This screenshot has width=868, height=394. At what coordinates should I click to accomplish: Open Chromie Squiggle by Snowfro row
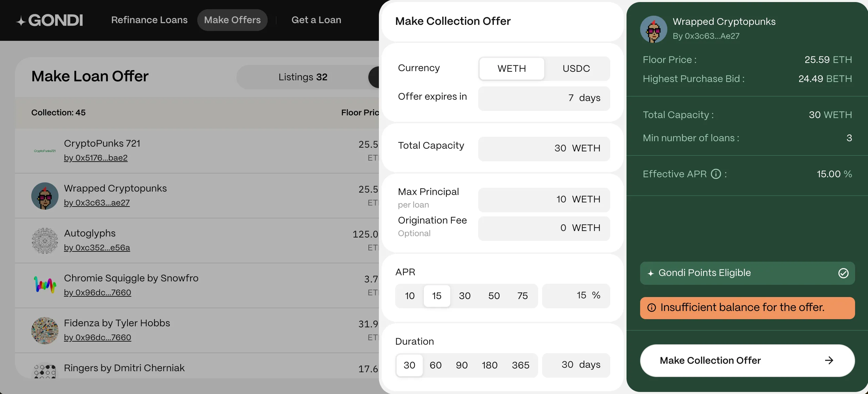pyautogui.click(x=197, y=285)
